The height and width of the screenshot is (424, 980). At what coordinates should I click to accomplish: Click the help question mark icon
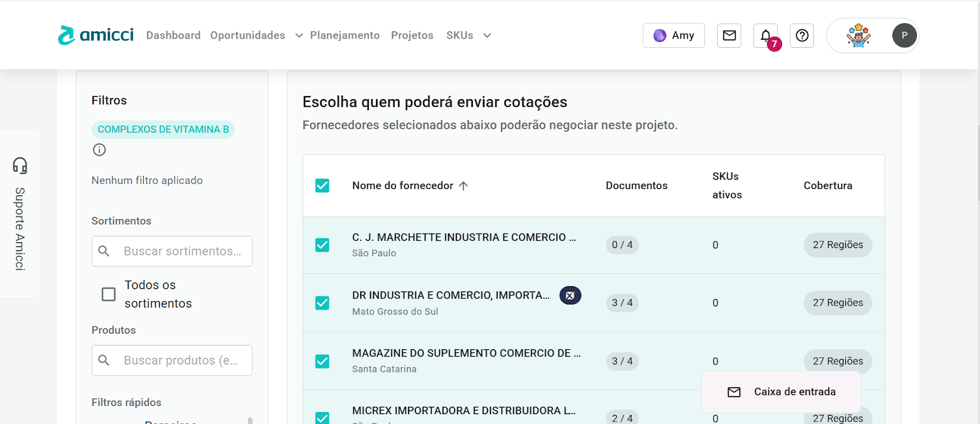[x=802, y=36]
